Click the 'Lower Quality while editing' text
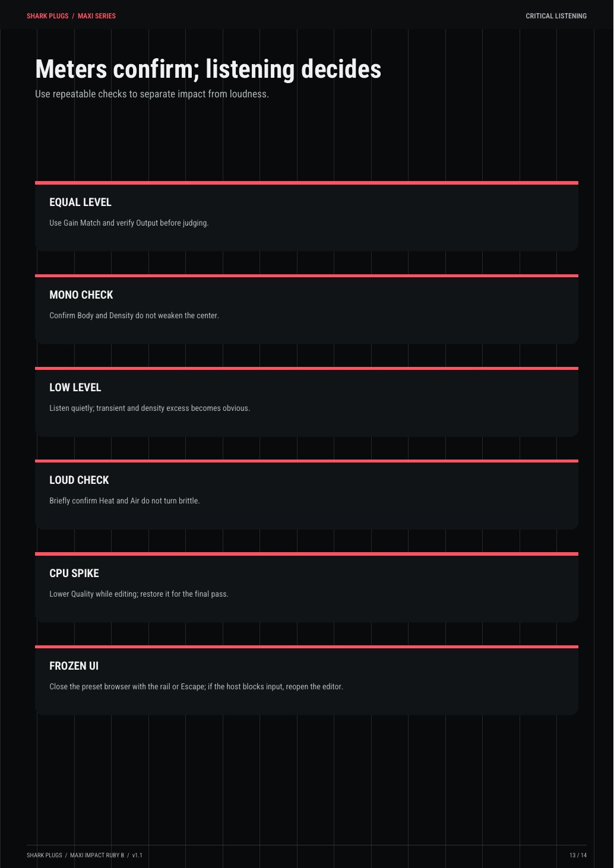This screenshot has height=868, width=614. click(139, 594)
